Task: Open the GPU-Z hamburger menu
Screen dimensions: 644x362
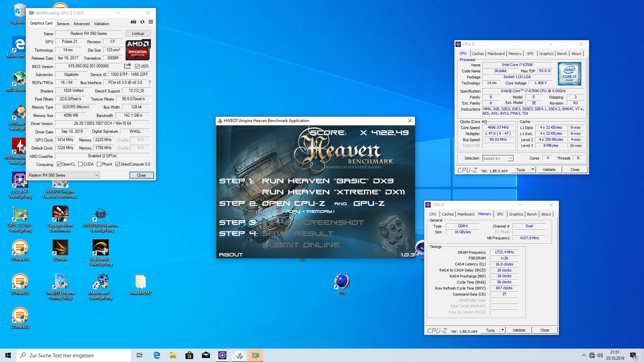Action: (x=151, y=22)
